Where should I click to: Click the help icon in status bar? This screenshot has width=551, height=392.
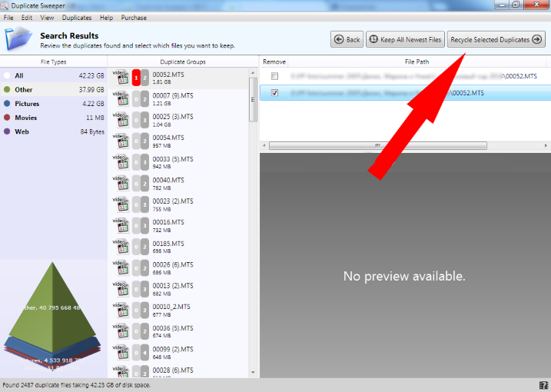coord(544,385)
